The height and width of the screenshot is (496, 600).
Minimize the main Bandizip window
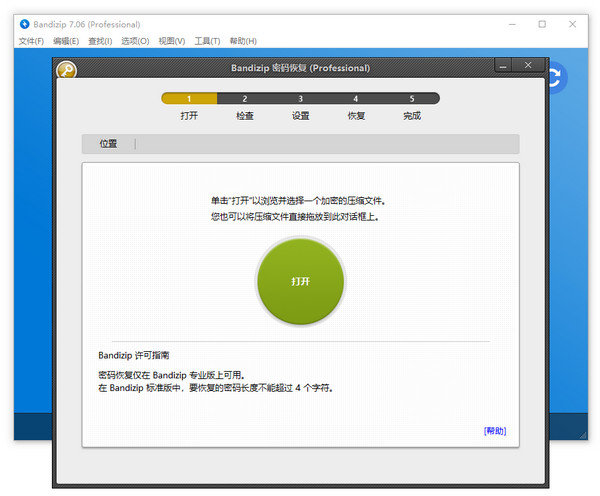pos(512,24)
